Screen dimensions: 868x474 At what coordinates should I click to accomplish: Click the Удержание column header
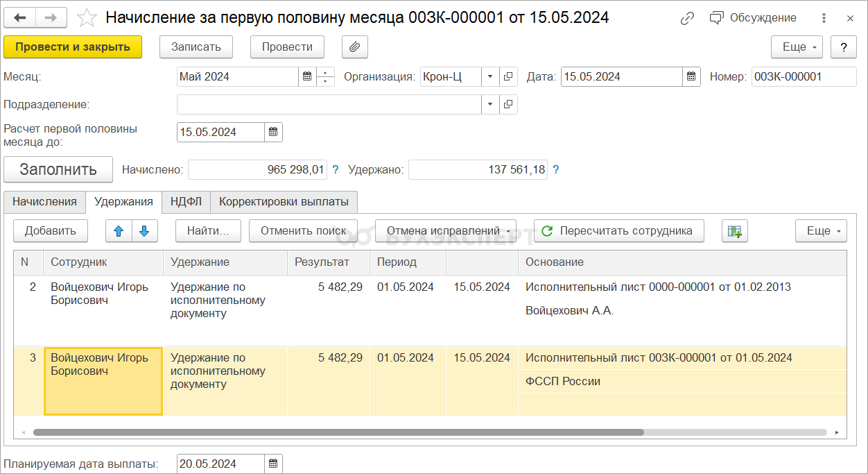point(225,262)
